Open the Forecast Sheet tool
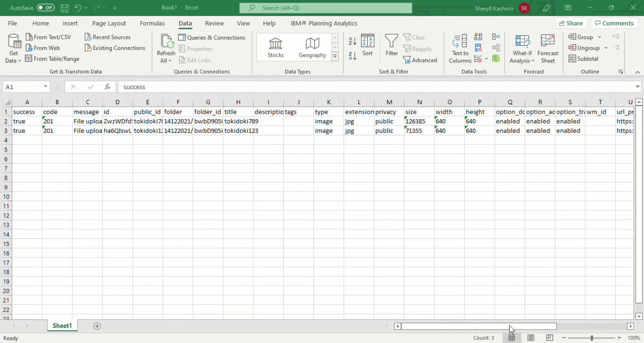644x343 pixels. point(547,49)
